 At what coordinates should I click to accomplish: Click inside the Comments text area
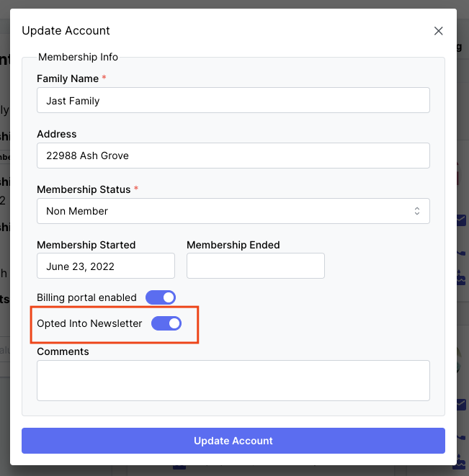[x=233, y=380]
